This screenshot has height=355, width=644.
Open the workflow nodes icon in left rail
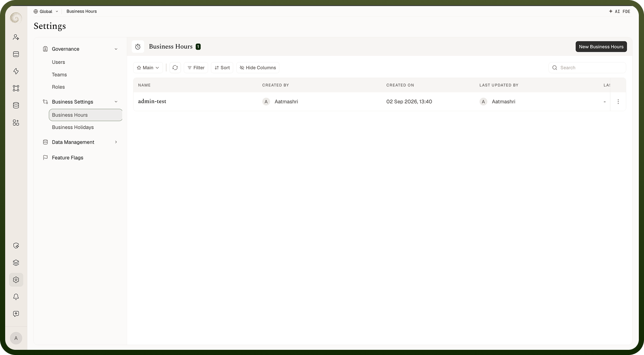click(16, 88)
